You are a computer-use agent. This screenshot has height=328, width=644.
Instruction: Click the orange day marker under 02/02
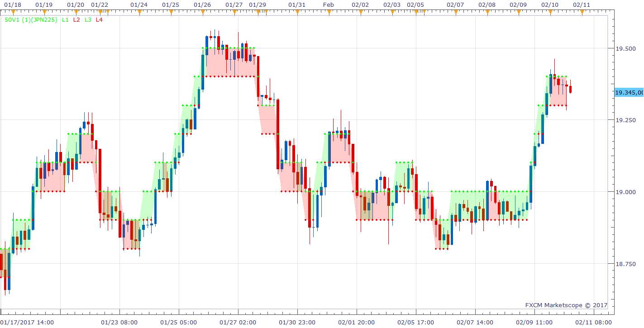(x=361, y=13)
